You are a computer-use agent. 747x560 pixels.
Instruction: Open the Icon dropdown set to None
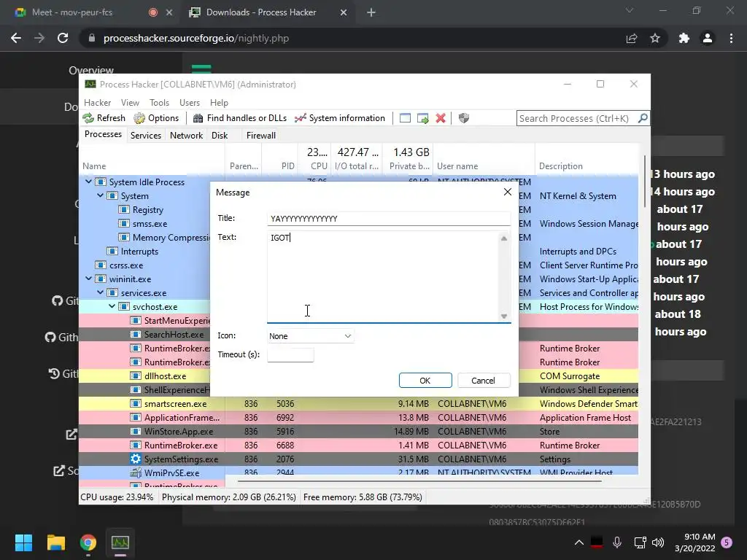click(x=310, y=335)
